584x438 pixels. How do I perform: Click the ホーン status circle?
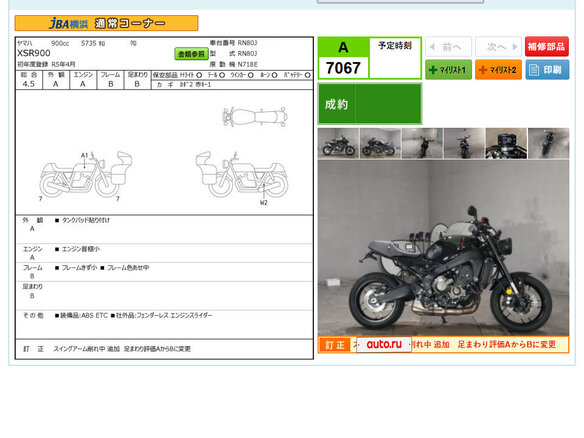pos(274,75)
